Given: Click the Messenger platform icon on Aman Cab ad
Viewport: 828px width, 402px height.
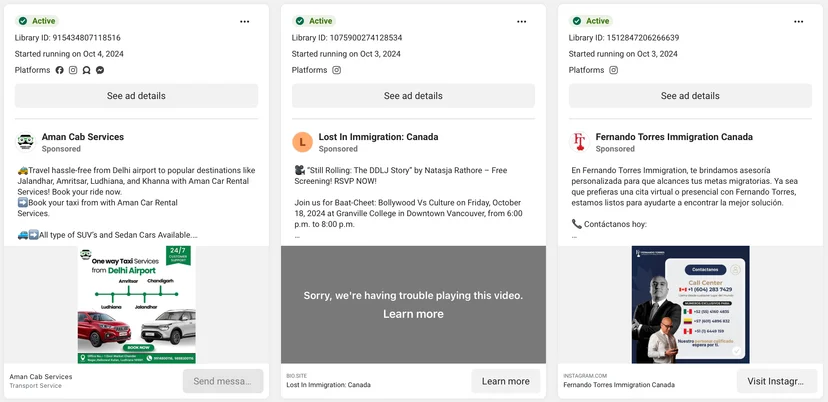Looking at the screenshot, I should (100, 70).
